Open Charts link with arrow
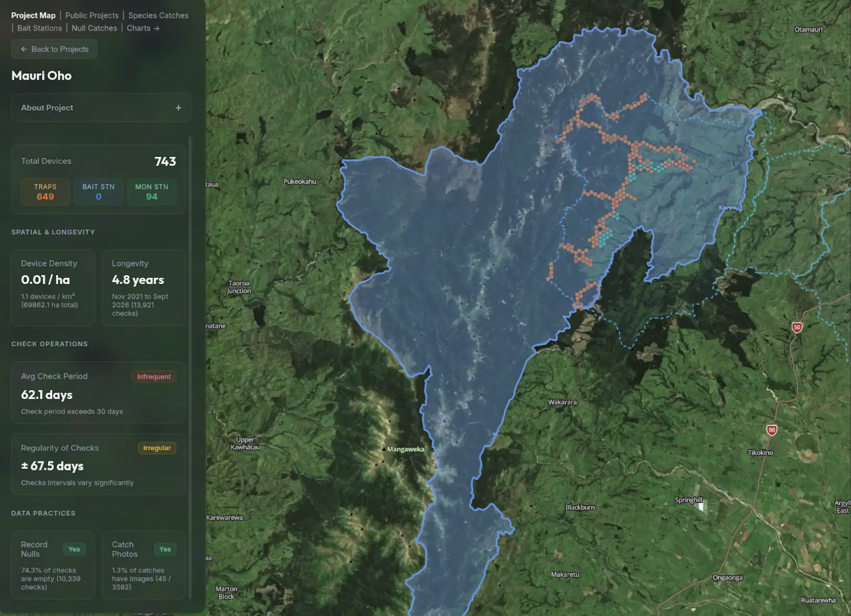 pos(143,28)
